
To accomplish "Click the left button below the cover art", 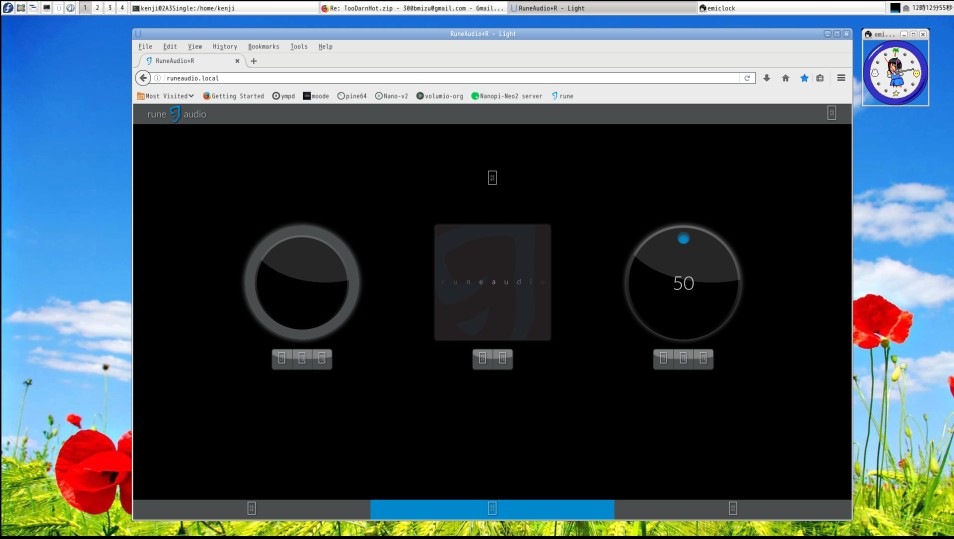I will [x=482, y=359].
